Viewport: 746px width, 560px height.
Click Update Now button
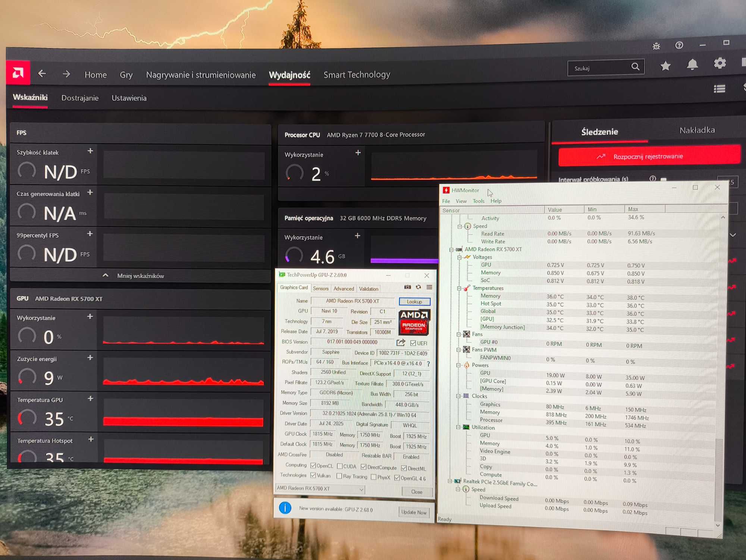click(414, 512)
